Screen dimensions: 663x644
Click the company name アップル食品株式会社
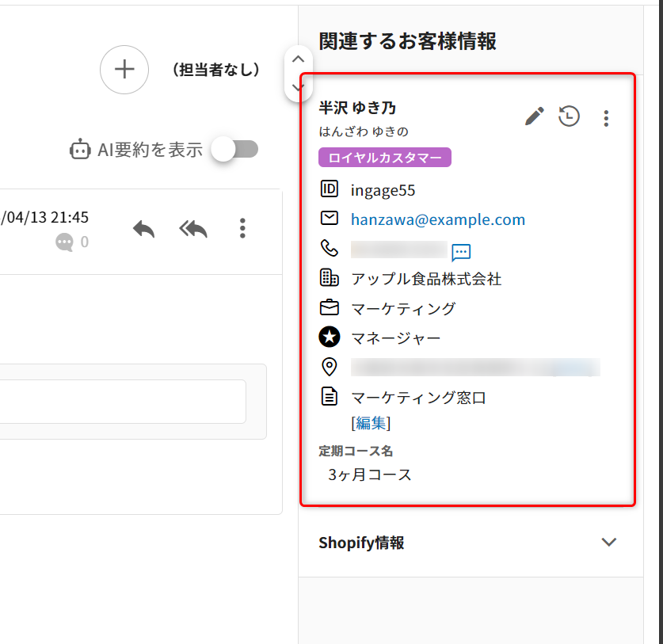coord(426,279)
